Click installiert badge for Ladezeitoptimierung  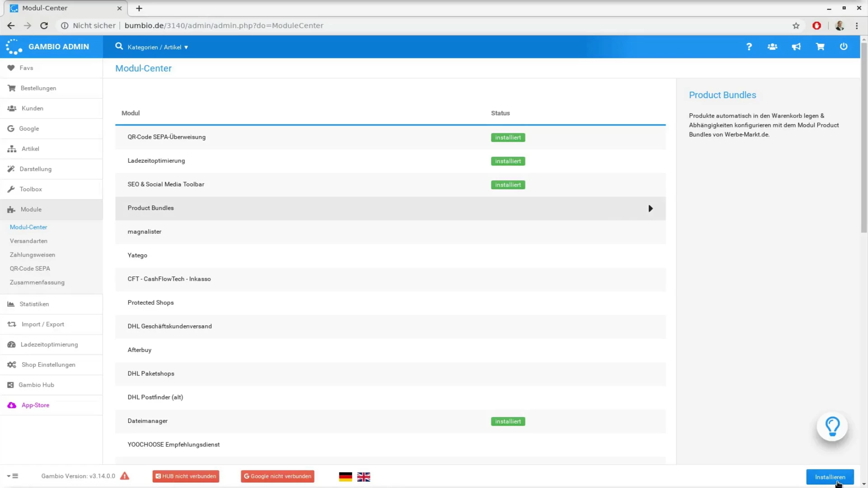(508, 161)
